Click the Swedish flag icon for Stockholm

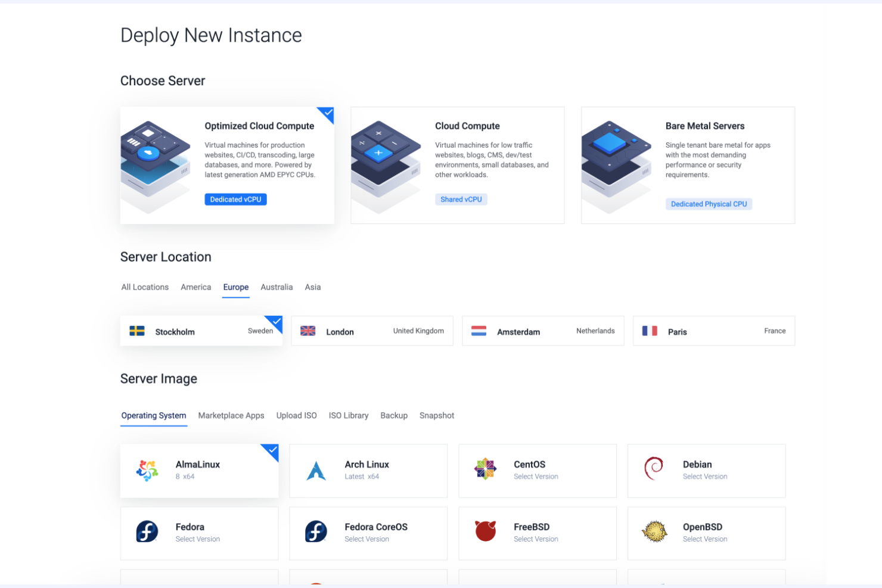[138, 330]
